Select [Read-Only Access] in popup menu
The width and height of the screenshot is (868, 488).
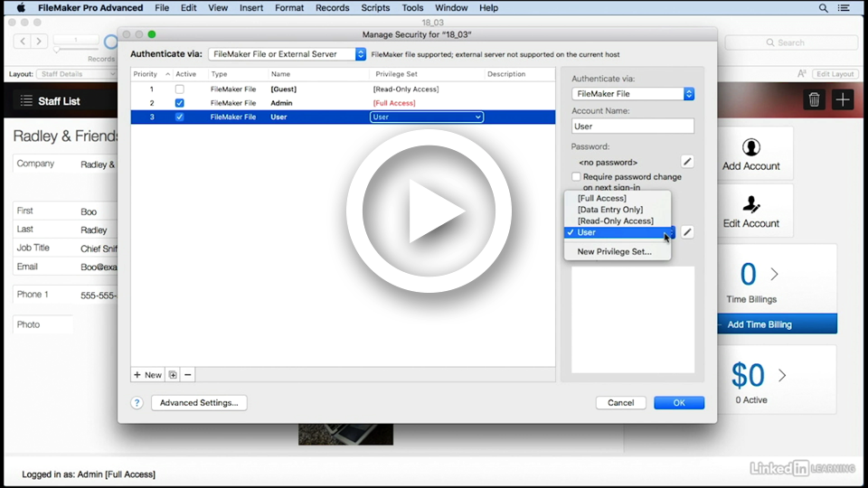point(618,221)
